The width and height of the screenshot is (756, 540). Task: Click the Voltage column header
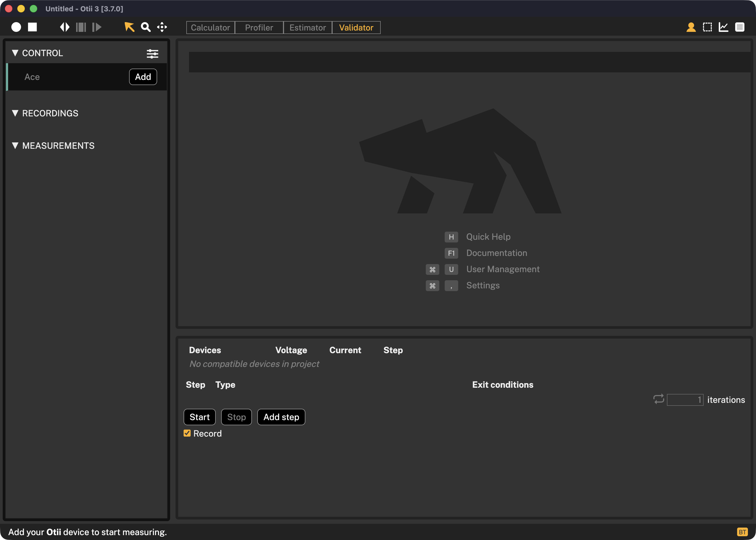click(x=291, y=350)
